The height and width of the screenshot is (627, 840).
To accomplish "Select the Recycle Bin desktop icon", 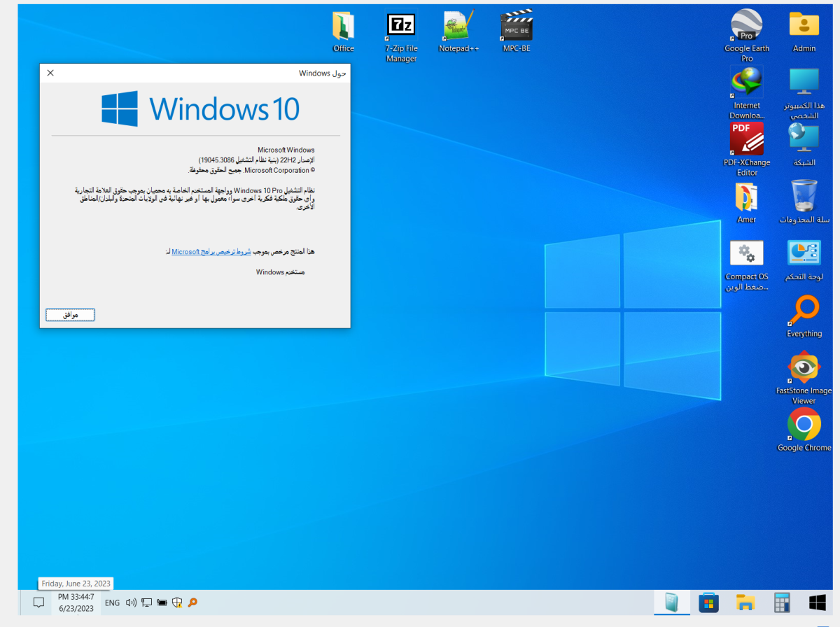I will tap(804, 197).
